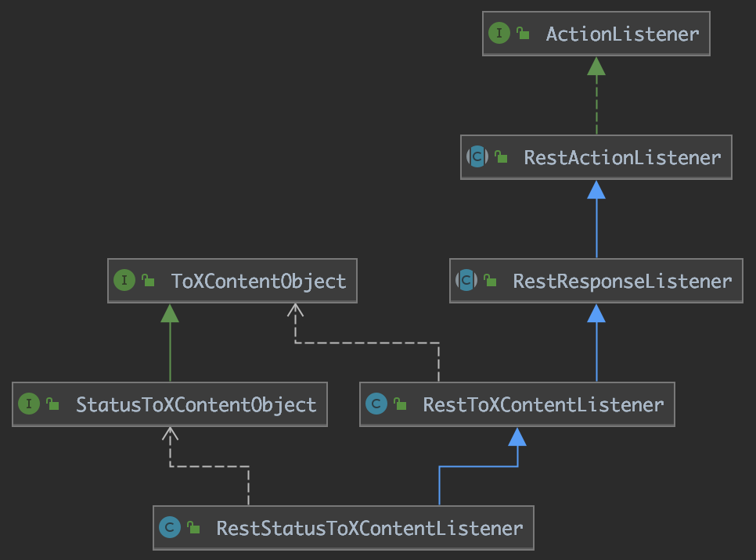This screenshot has width=756, height=560.
Task: Click the public visibility lock on ToXContentObject
Action: tap(148, 280)
